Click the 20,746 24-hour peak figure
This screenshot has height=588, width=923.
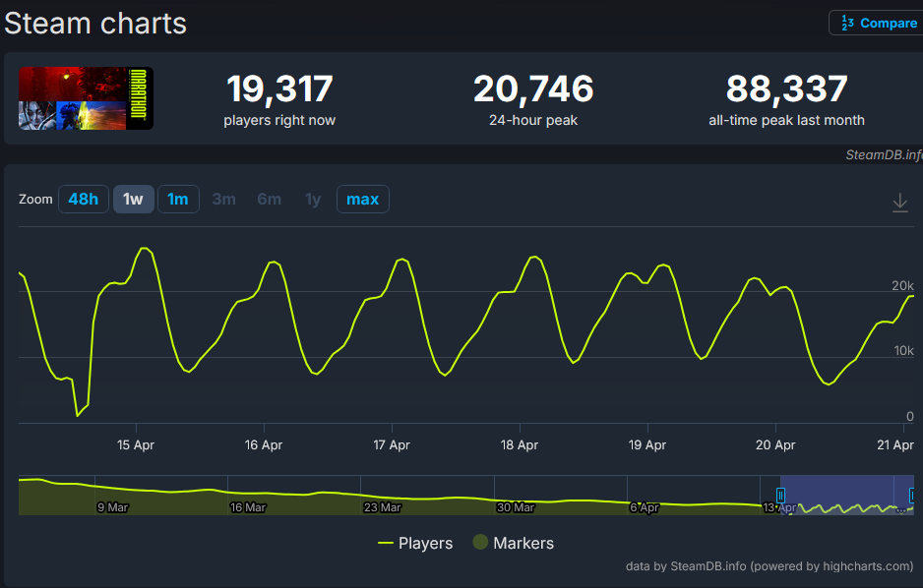pyautogui.click(x=533, y=88)
